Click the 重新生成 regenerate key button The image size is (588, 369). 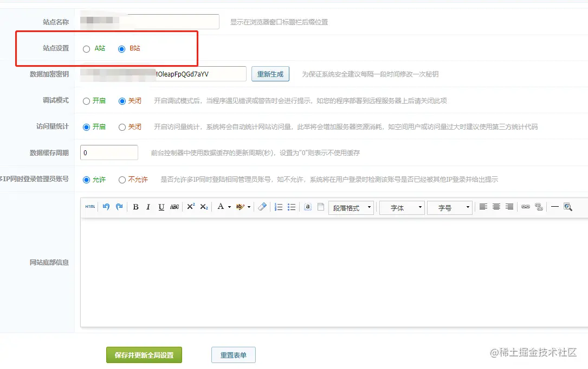[270, 74]
